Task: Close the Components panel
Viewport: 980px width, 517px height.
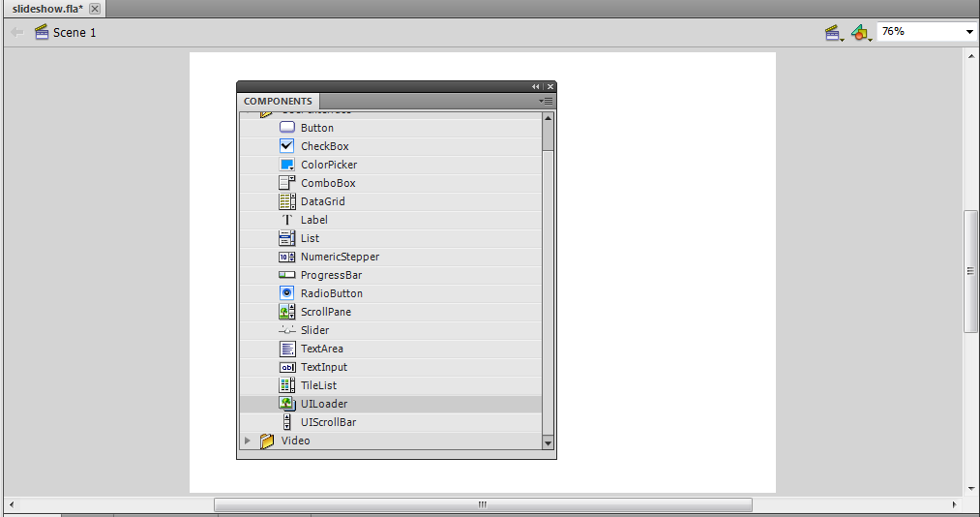Action: point(550,87)
